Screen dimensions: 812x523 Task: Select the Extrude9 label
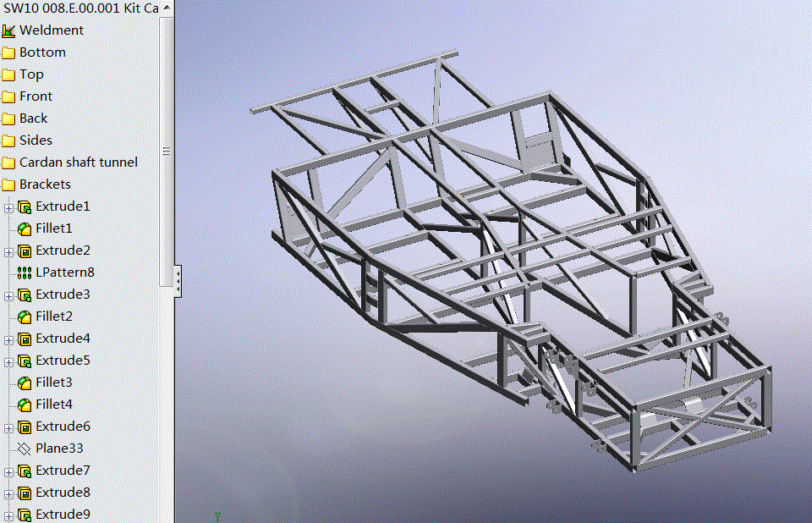[x=63, y=515]
